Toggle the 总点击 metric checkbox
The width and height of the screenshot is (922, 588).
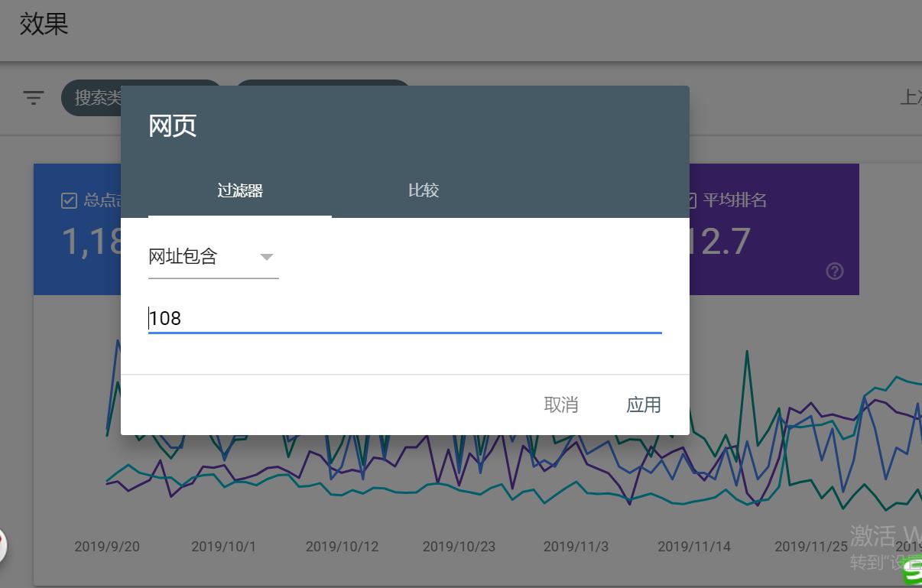69,200
